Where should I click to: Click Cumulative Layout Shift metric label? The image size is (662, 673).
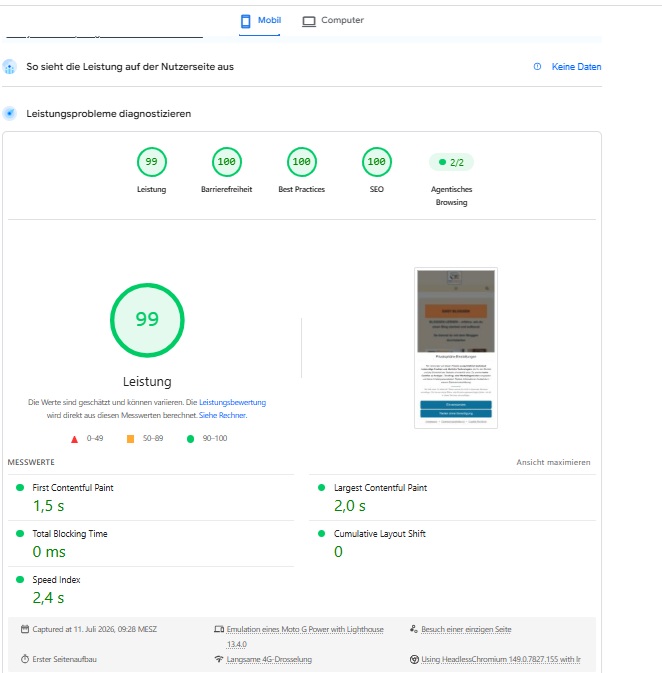(x=380, y=534)
